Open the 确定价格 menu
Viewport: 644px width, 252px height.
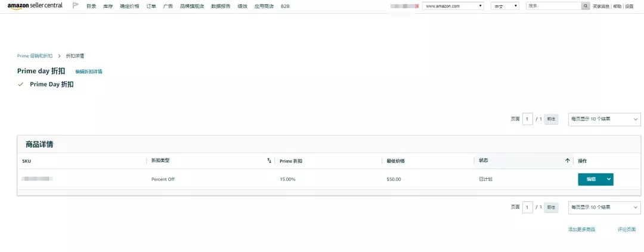(129, 7)
